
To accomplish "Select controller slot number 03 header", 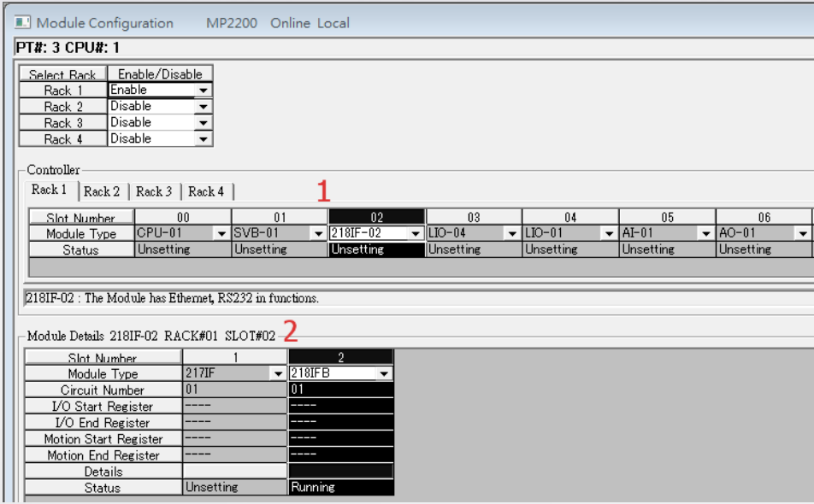I will [474, 217].
